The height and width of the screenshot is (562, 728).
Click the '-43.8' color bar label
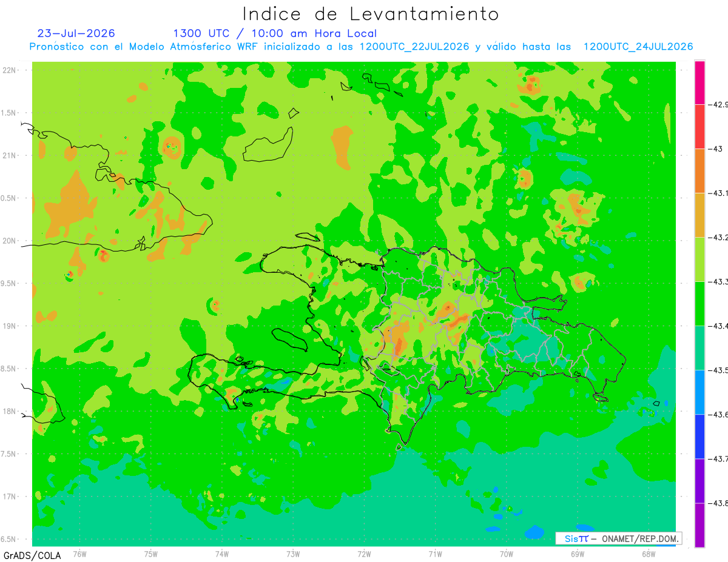pyautogui.click(x=718, y=503)
